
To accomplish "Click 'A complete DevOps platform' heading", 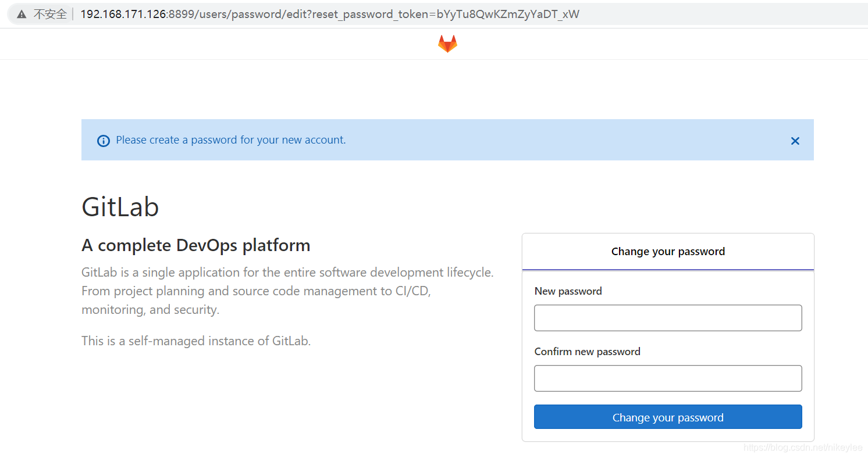I will point(196,245).
